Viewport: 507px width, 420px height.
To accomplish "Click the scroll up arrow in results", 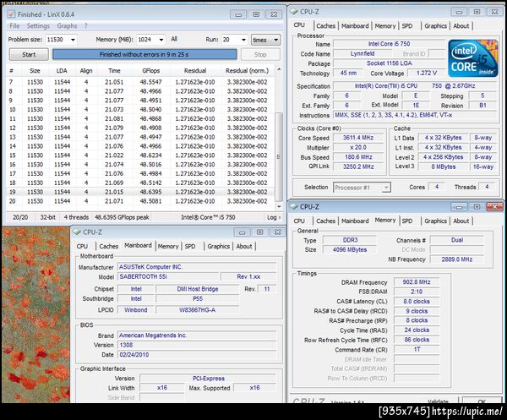I will click(279, 70).
